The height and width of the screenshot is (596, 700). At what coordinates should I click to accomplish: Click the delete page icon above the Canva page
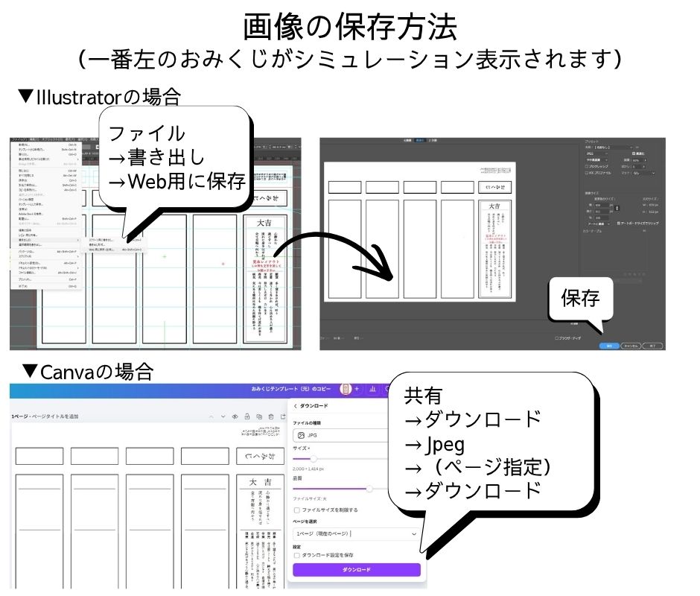(270, 416)
